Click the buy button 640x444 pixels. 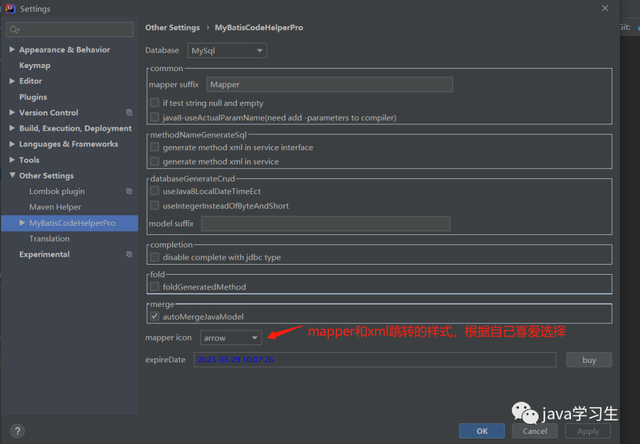(x=589, y=360)
